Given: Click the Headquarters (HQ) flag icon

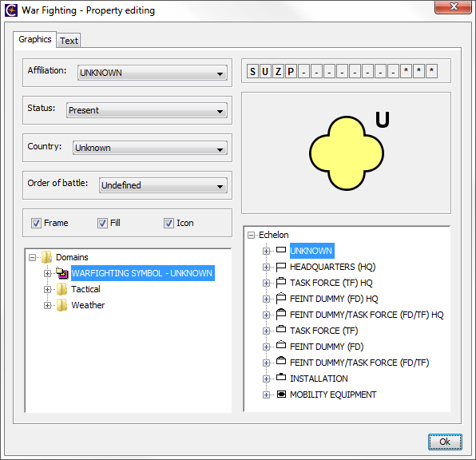Looking at the screenshot, I should [x=281, y=267].
